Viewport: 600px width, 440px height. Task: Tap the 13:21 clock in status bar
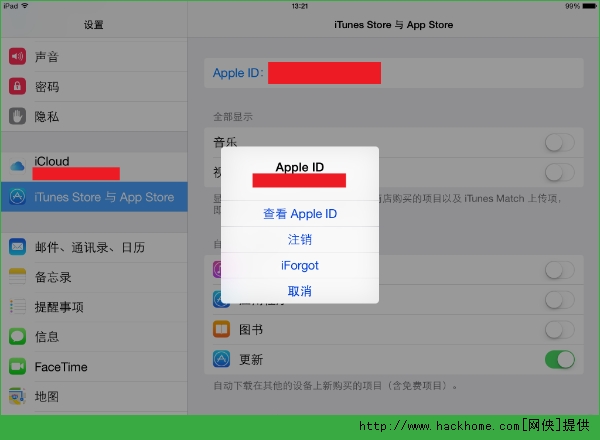(300, 6)
